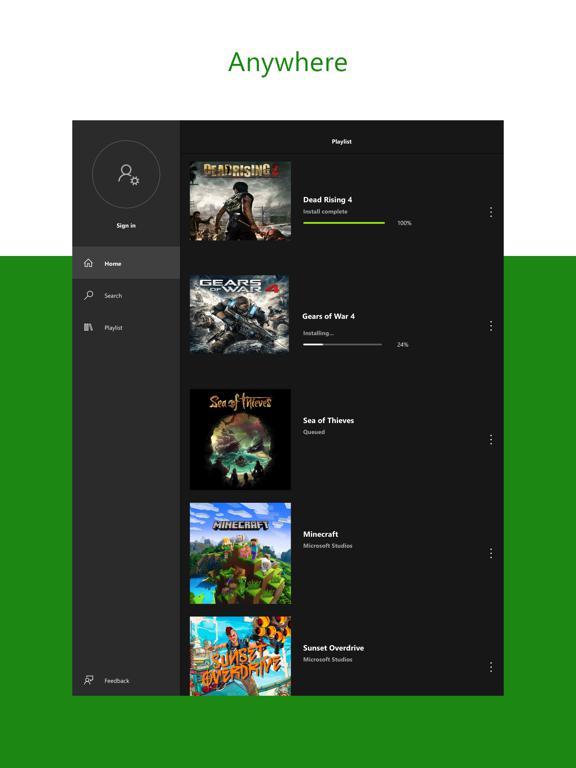Open more options for Dead Rising 4
576x768 pixels.
(491, 212)
